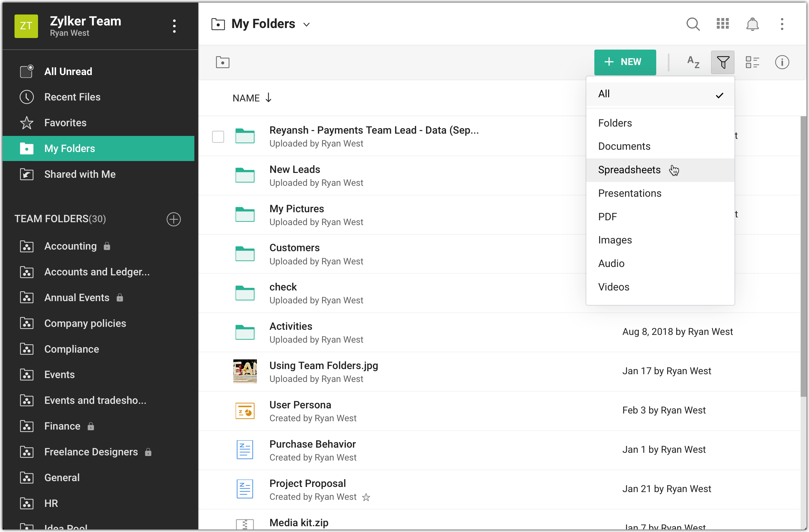Viewport: 809px width, 532px height.
Task: Open the search icon in header
Action: tap(693, 24)
